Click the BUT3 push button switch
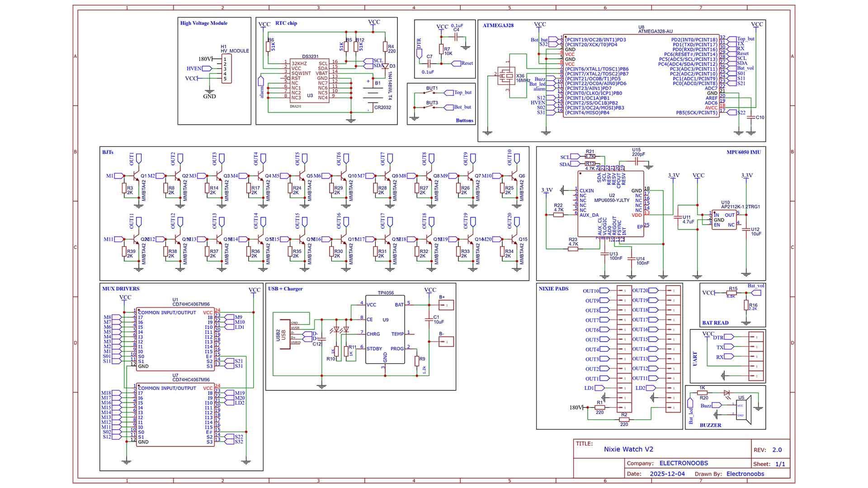This screenshot has width=868, height=488. [x=429, y=106]
